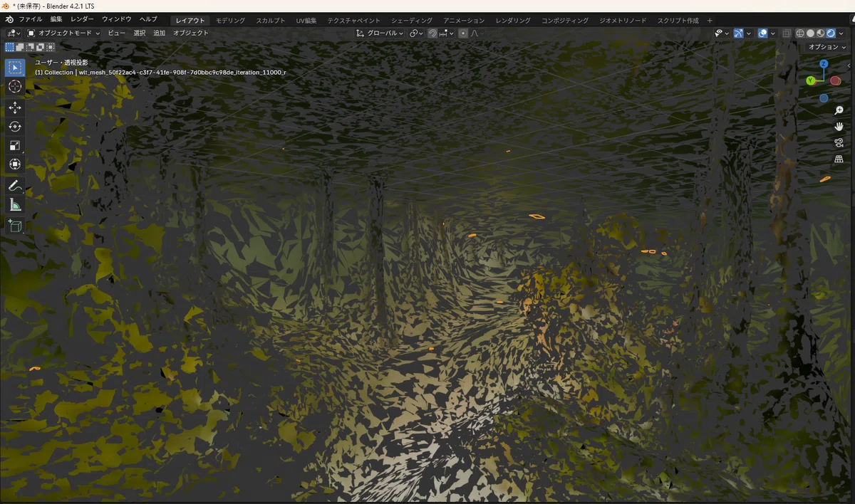Toggle viewport overlays display

pyautogui.click(x=762, y=33)
